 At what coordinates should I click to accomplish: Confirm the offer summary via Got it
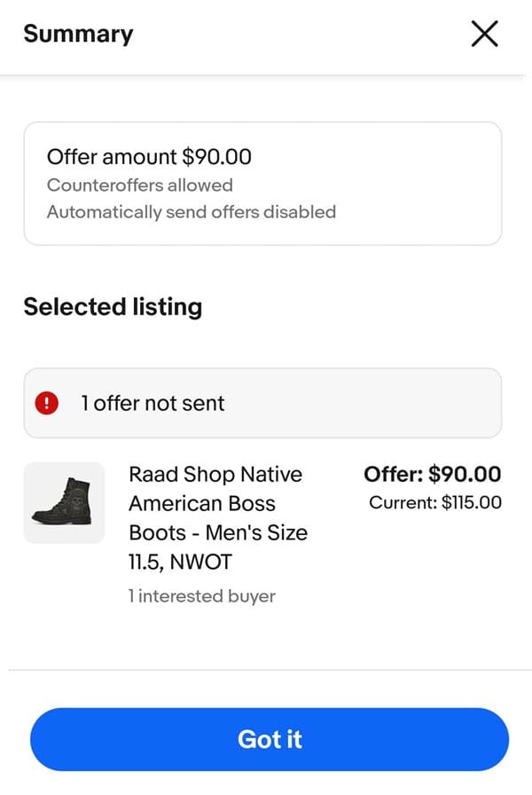[x=270, y=739]
